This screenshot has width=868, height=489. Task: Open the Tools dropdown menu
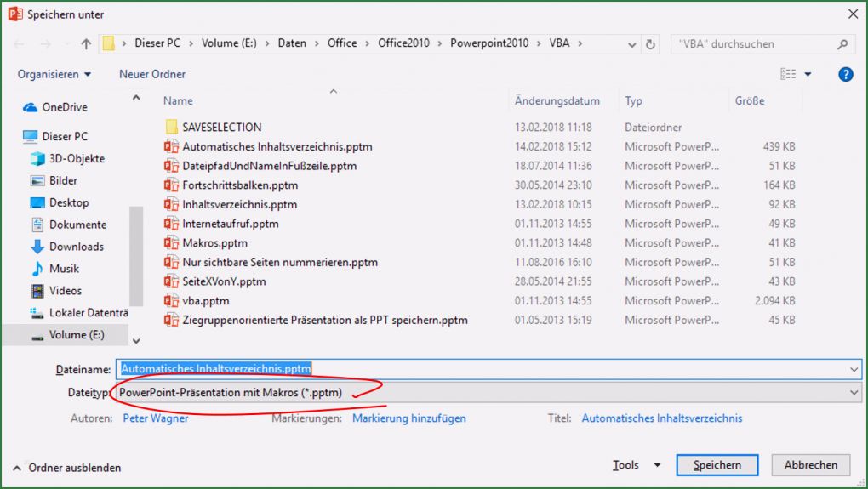(637, 465)
